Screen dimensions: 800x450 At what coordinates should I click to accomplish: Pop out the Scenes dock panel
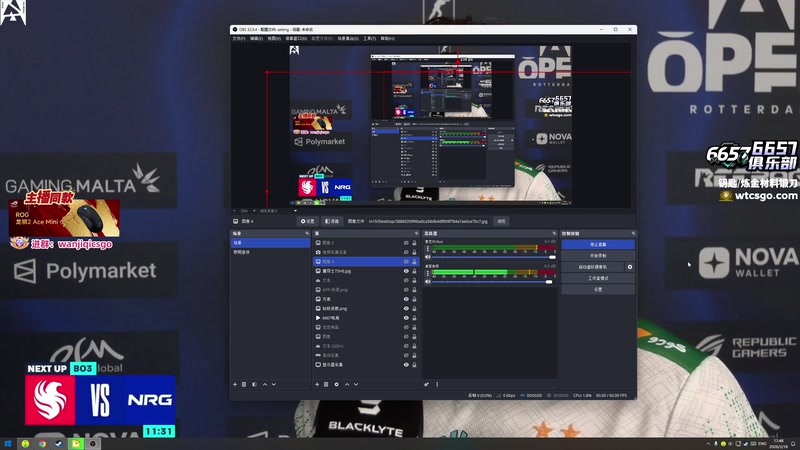307,233
